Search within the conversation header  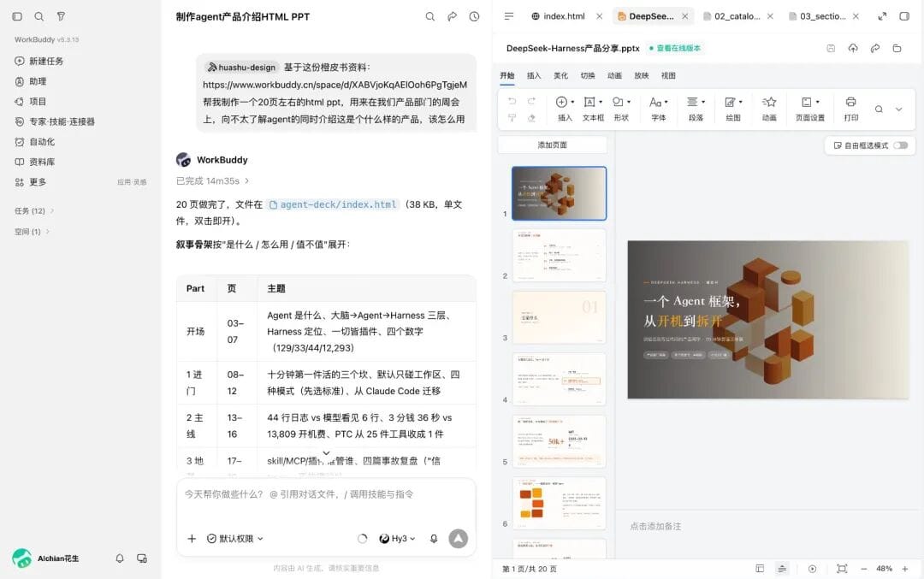(430, 16)
